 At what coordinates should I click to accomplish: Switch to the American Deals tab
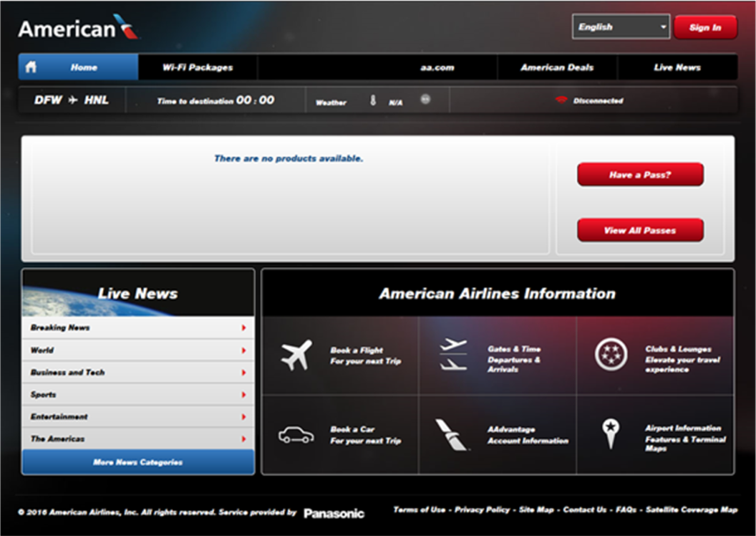coord(557,67)
